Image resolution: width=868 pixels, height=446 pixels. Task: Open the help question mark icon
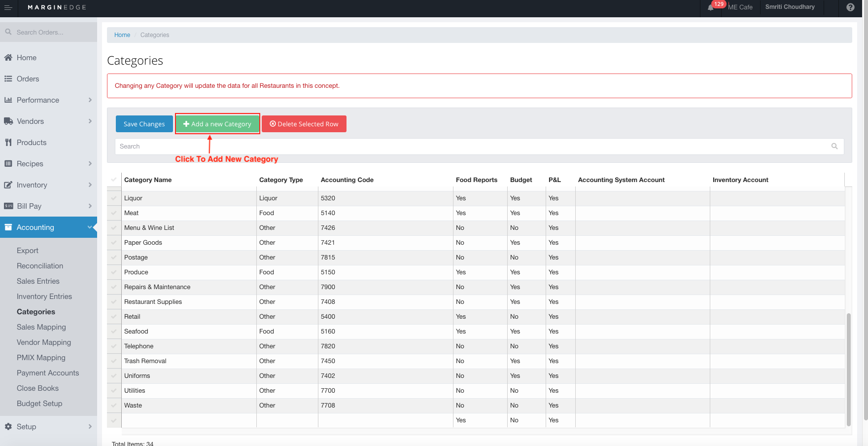(850, 7)
